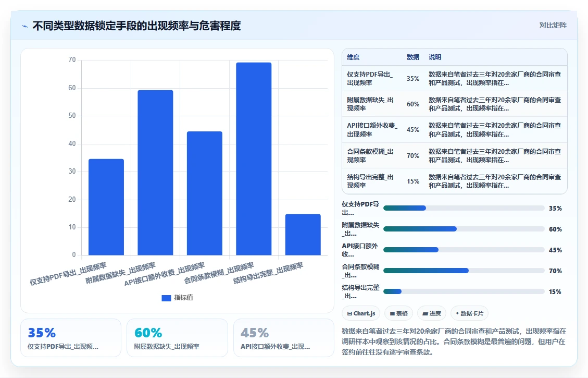Click the footnote paragraph about 调研样本
588x378 pixels.
pyautogui.click(x=454, y=342)
